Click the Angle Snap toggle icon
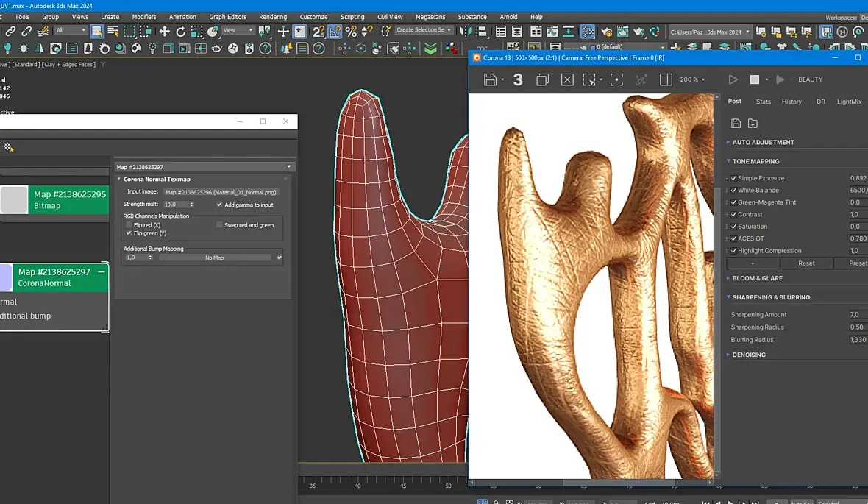This screenshot has width=868, height=504. pos(335,32)
